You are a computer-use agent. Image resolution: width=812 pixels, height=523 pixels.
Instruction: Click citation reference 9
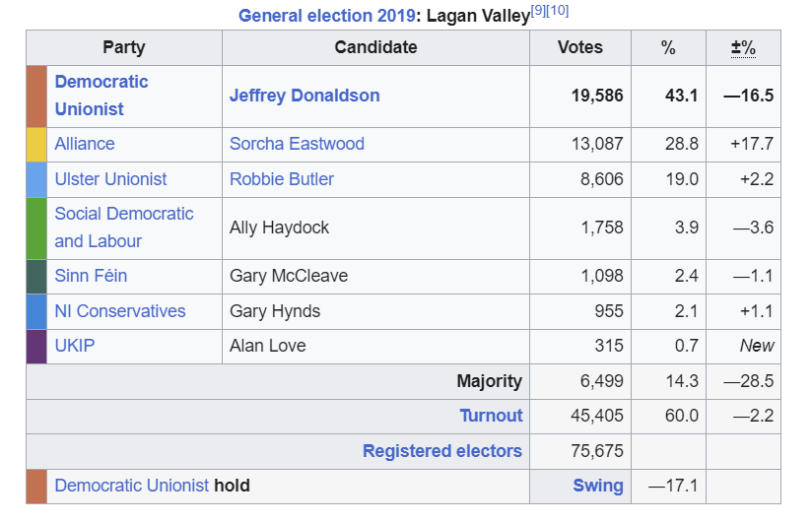[539, 11]
